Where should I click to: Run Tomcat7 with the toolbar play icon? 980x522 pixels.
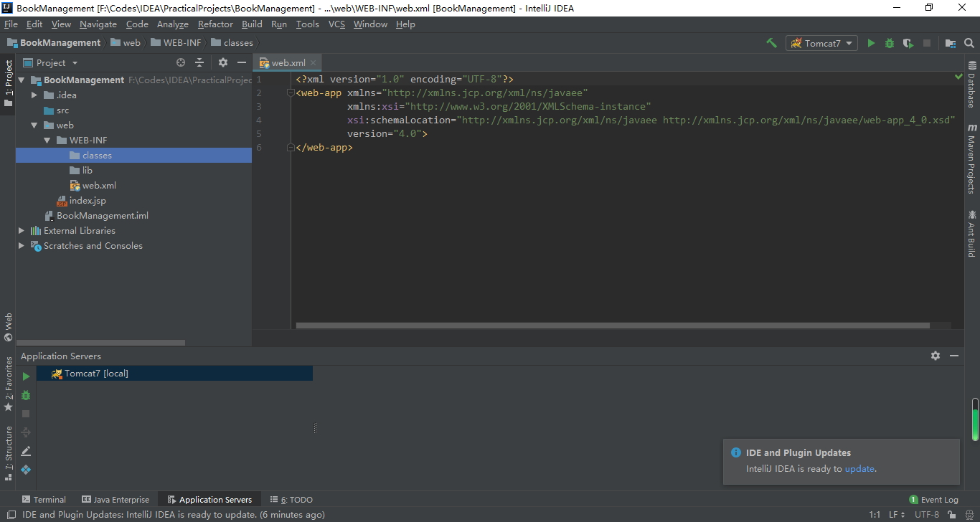[x=871, y=43]
